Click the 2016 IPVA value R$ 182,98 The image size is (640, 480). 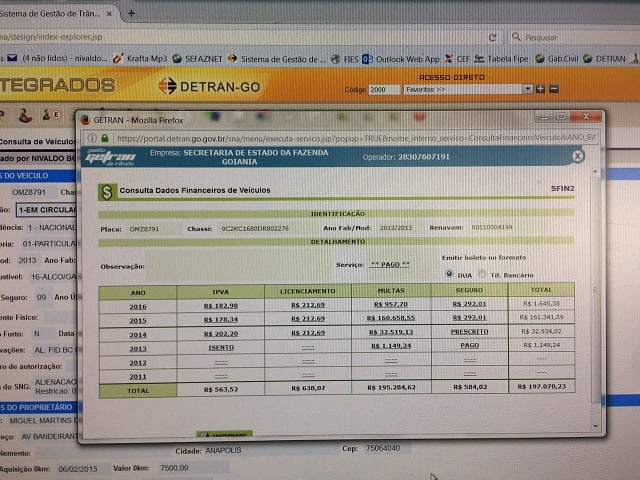(x=220, y=305)
